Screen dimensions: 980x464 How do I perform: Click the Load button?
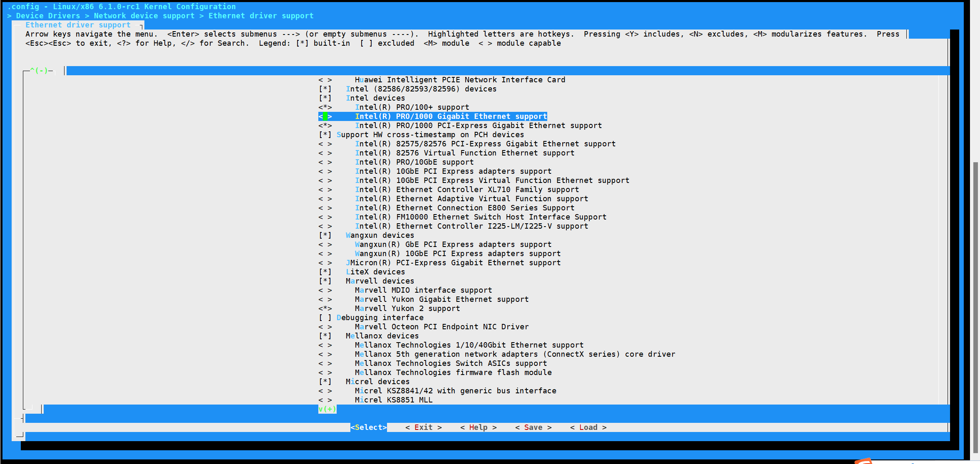[x=588, y=427]
